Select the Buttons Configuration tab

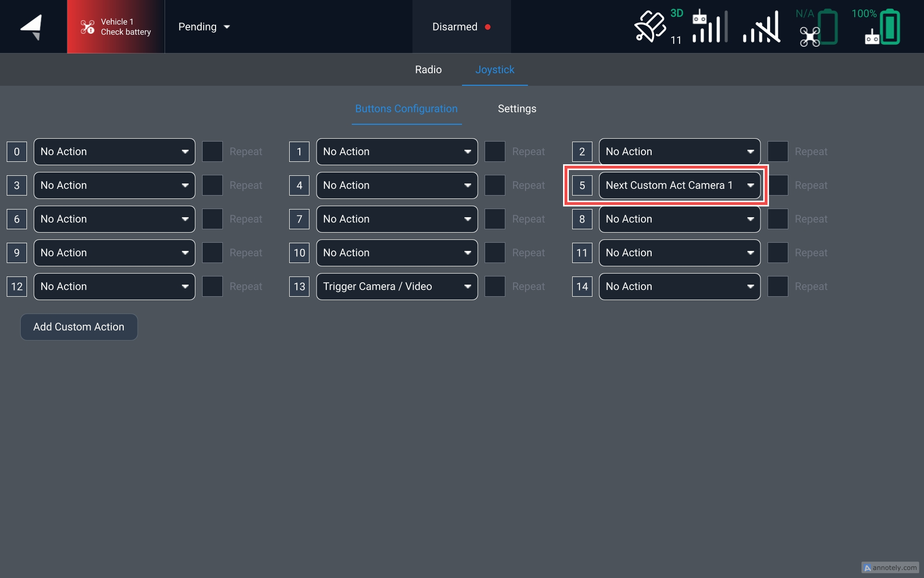(406, 109)
